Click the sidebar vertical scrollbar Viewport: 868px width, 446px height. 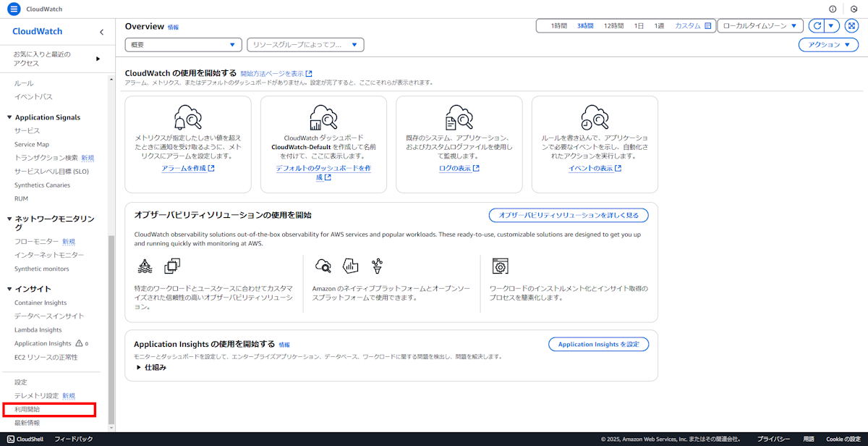click(111, 329)
